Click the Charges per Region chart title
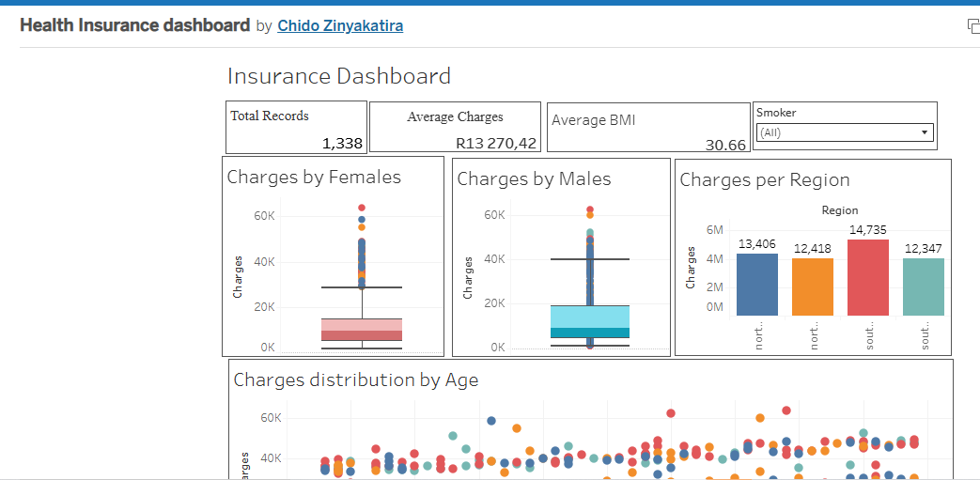 point(764,179)
